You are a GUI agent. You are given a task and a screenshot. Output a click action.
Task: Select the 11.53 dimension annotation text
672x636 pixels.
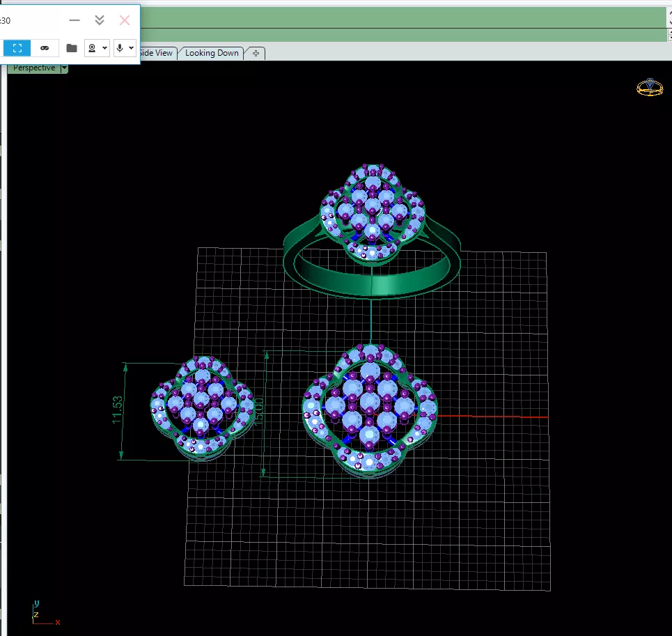(118, 410)
